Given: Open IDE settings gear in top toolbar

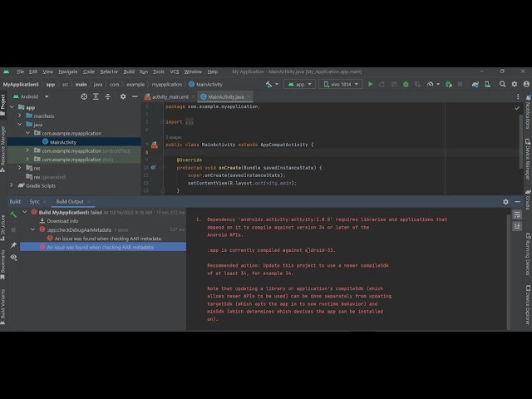Looking at the screenshot, I should [x=515, y=84].
